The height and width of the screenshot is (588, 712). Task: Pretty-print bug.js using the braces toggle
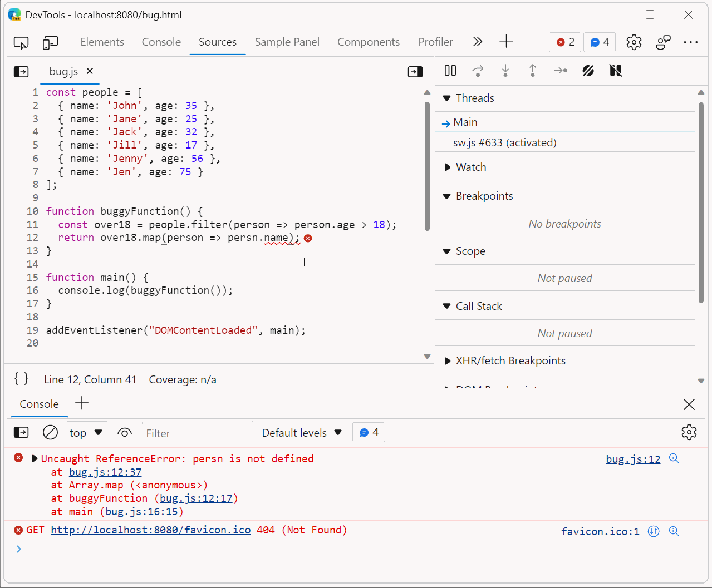click(x=21, y=379)
